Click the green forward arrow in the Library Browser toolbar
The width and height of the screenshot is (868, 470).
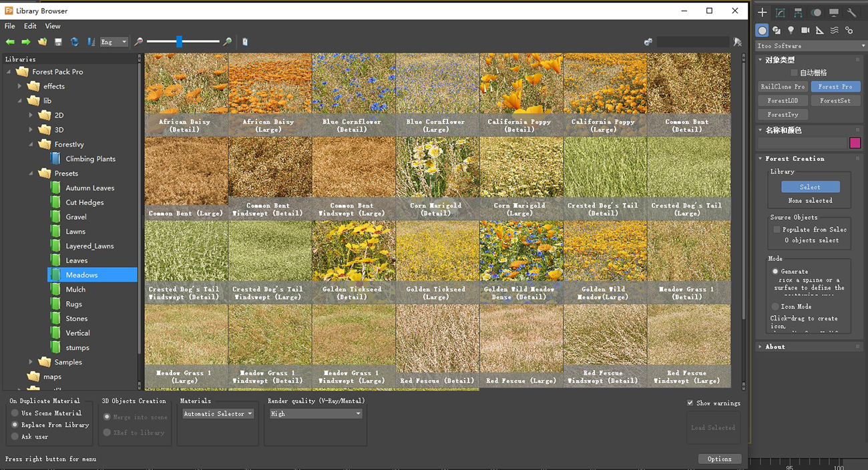click(x=26, y=42)
